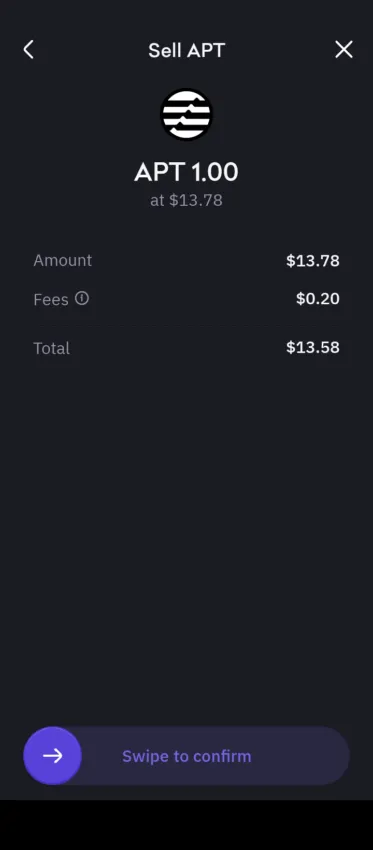Viewport: 373px width, 850px height.
Task: Tap the dotted divider above Total
Action: [x=186, y=325]
